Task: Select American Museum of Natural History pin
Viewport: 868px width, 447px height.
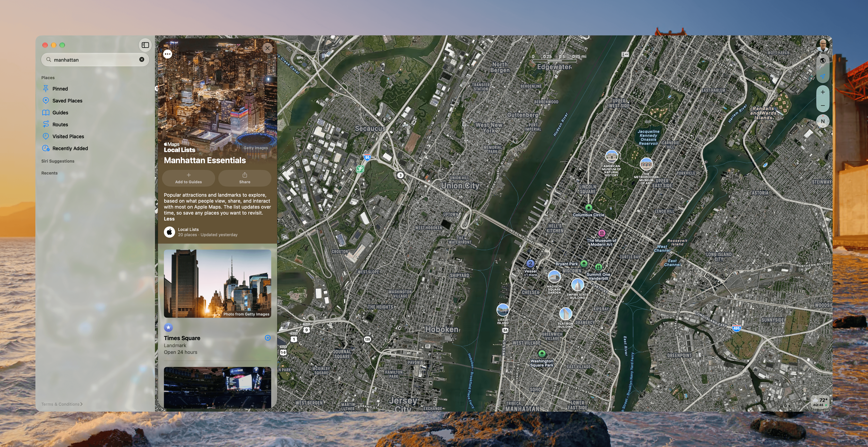Action: 612,157
